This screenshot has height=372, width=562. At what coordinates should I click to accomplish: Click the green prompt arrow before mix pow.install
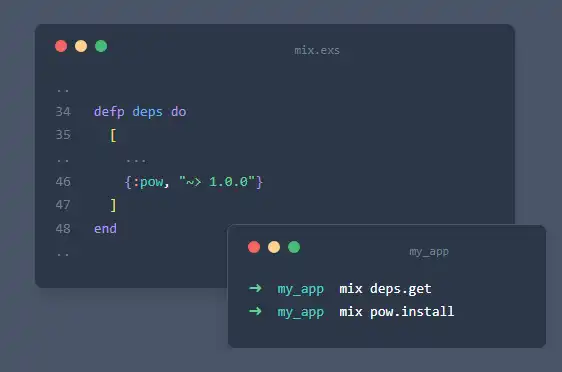point(255,311)
